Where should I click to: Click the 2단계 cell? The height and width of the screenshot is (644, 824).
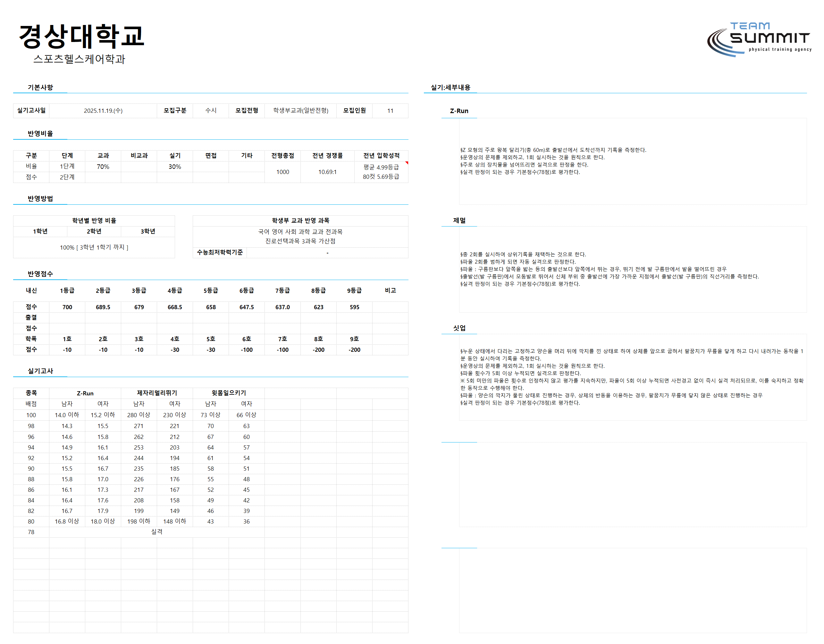[67, 177]
